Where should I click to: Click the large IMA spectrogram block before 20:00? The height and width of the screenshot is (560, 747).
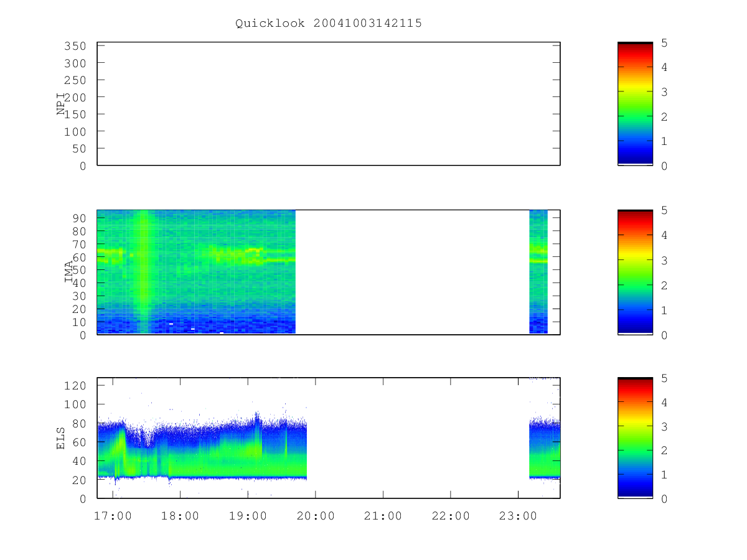(x=196, y=272)
